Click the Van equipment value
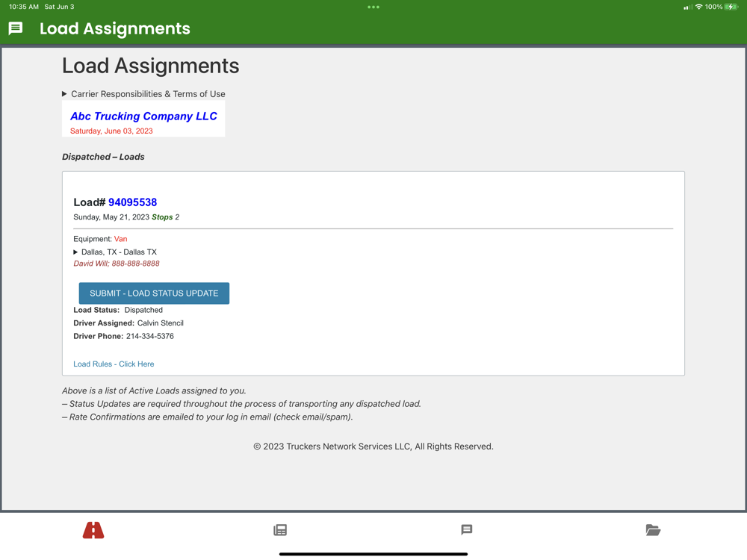The image size is (747, 560). pyautogui.click(x=120, y=239)
